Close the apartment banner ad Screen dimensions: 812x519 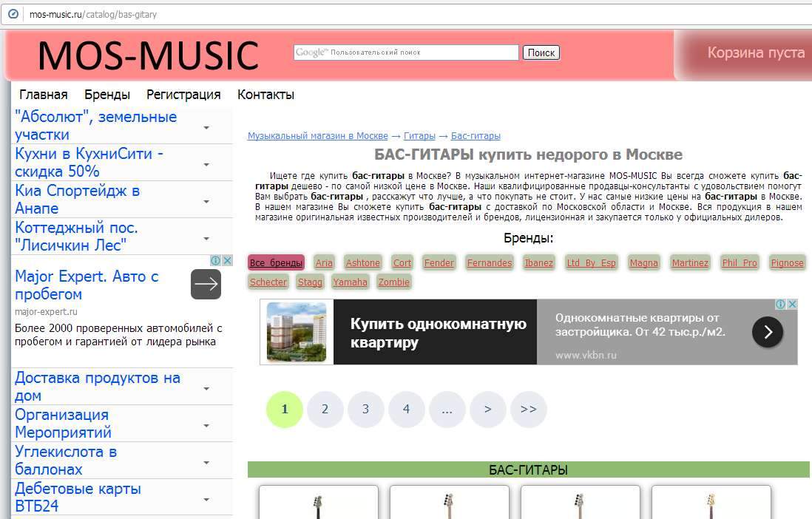tap(792, 304)
